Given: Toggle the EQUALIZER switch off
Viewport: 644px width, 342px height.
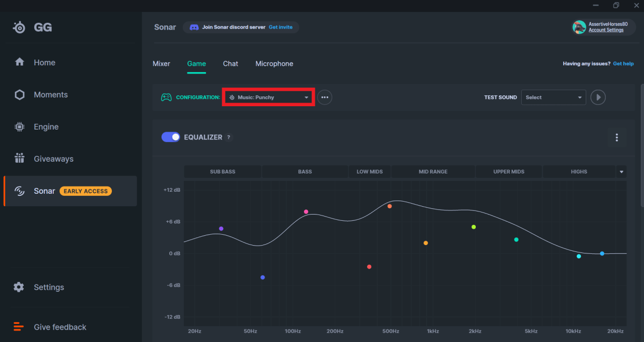Looking at the screenshot, I should pos(171,137).
